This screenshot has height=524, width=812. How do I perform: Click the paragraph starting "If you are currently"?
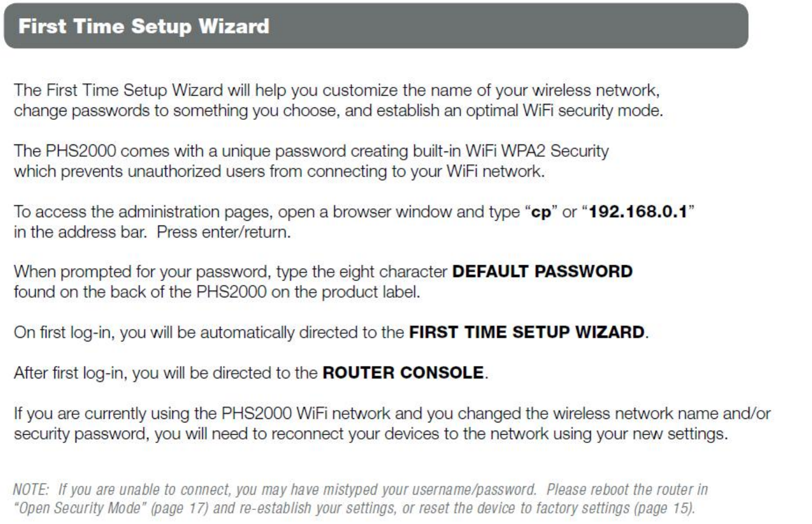coord(392,424)
